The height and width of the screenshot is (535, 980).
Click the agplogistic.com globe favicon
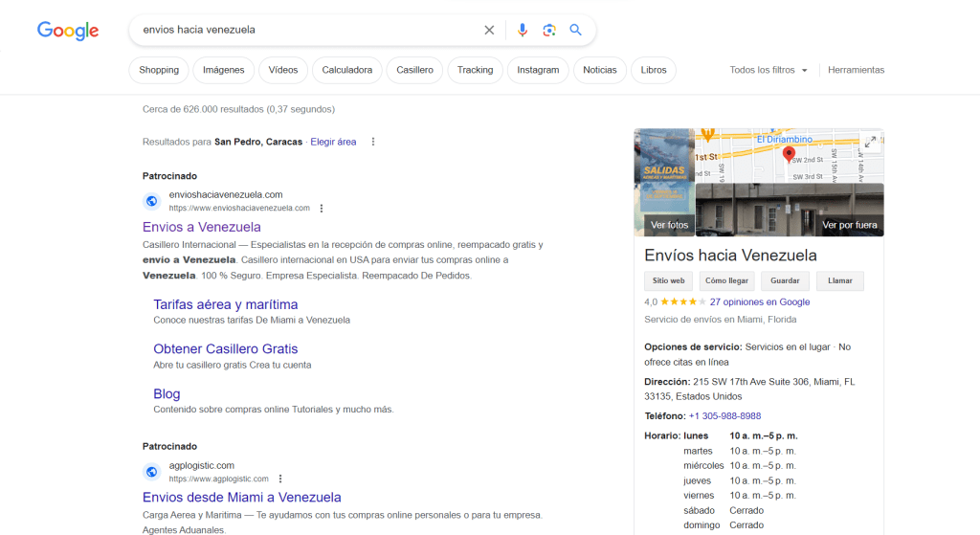pyautogui.click(x=152, y=472)
